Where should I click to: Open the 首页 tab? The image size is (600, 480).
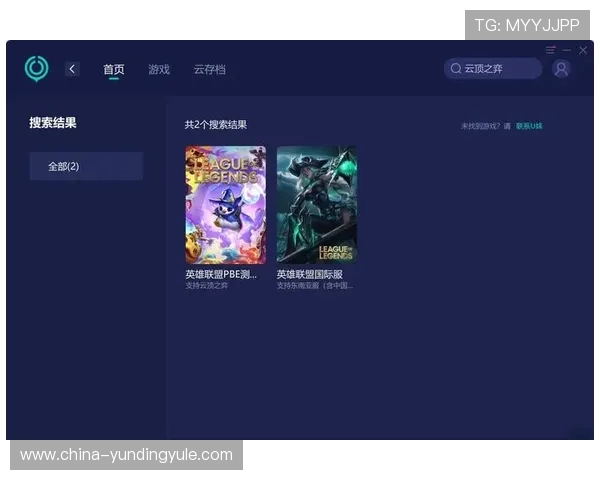pyautogui.click(x=114, y=69)
